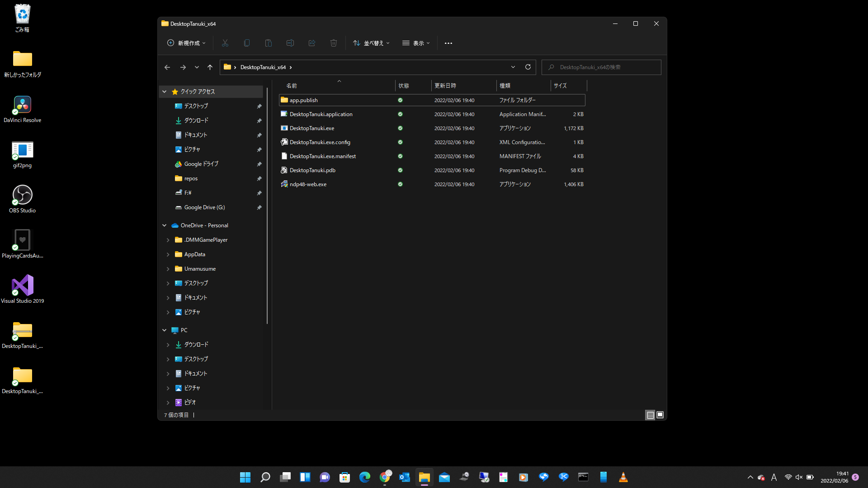Click the 新規作成 new item button
This screenshot has width=868, height=488.
click(186, 43)
